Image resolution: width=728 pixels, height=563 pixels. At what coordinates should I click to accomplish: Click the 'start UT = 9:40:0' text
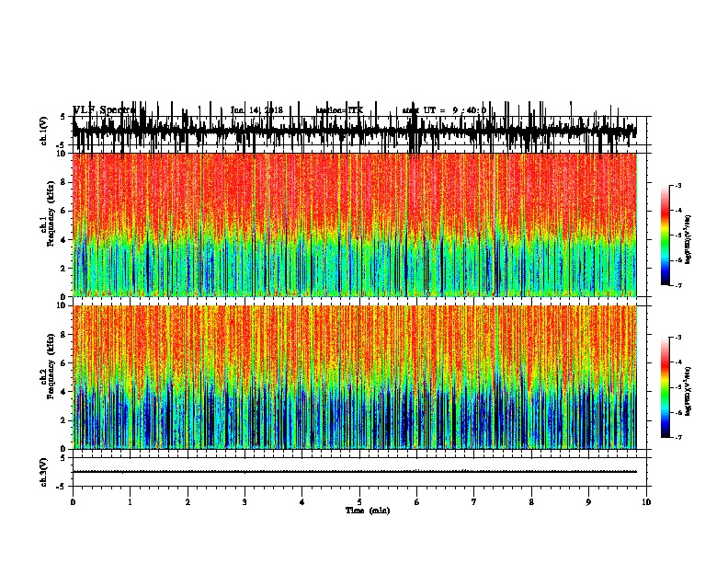click(x=444, y=110)
